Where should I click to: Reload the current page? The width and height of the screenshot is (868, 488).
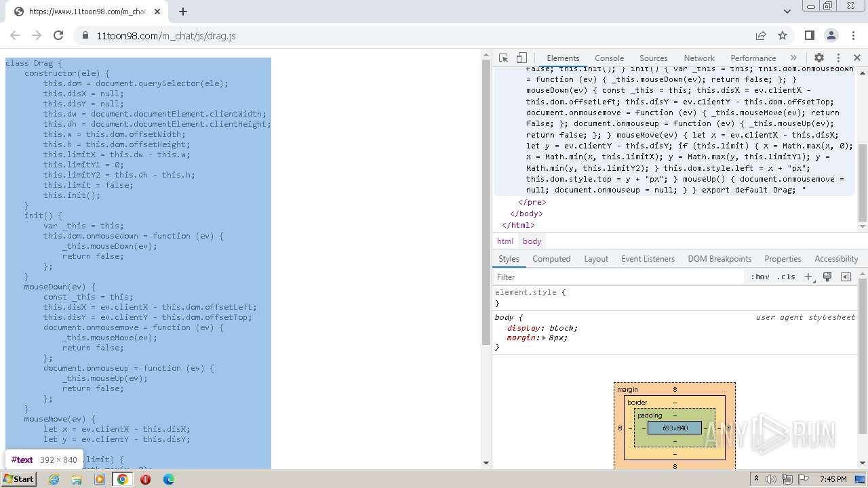click(x=58, y=35)
